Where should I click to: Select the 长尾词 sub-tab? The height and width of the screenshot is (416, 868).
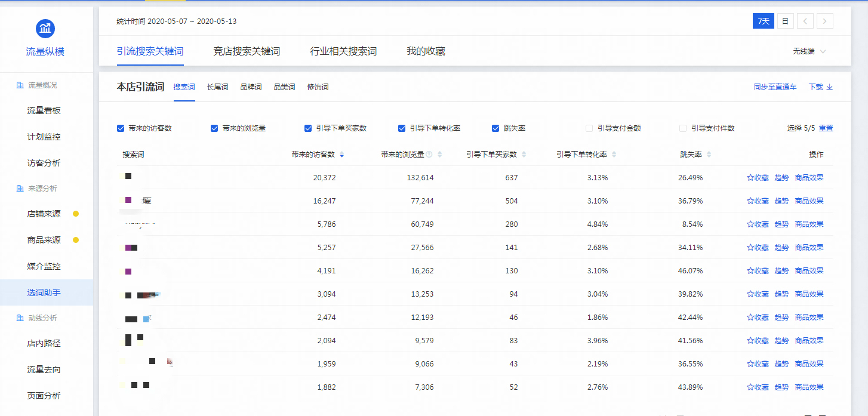[217, 87]
